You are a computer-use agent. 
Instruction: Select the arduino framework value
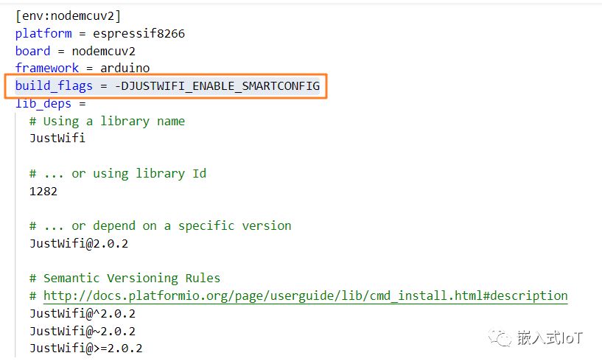pos(126,69)
